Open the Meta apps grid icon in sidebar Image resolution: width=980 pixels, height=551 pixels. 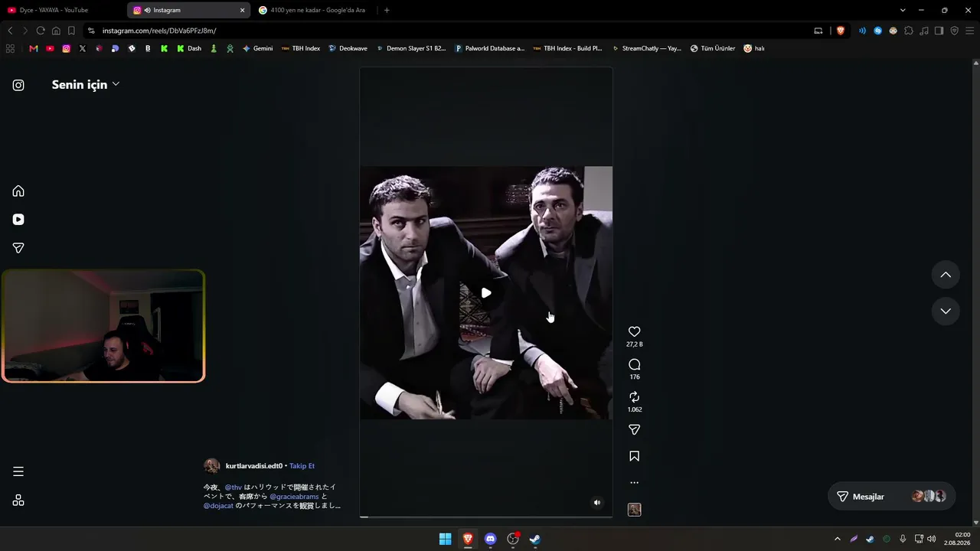pos(18,500)
